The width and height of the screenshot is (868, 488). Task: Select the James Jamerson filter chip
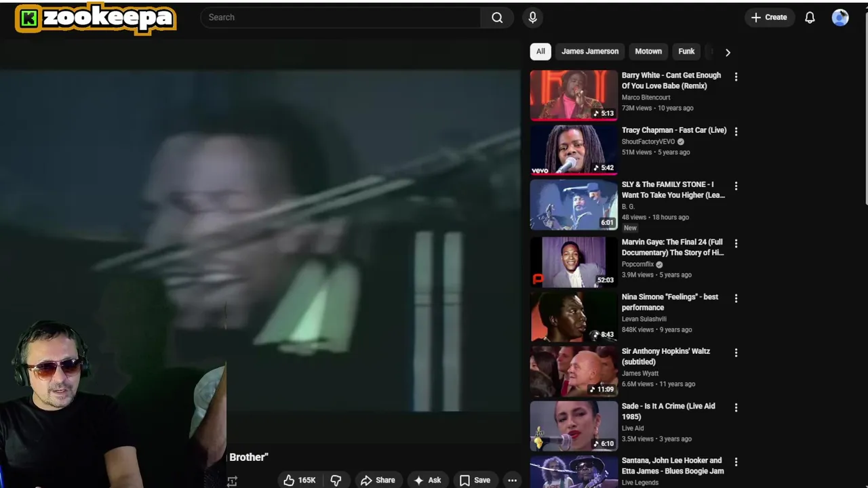tap(590, 52)
